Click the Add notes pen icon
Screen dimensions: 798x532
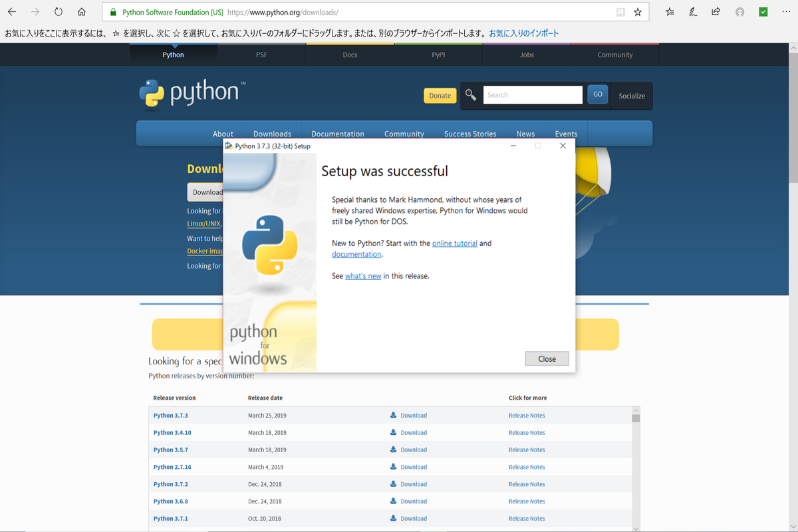coord(693,12)
